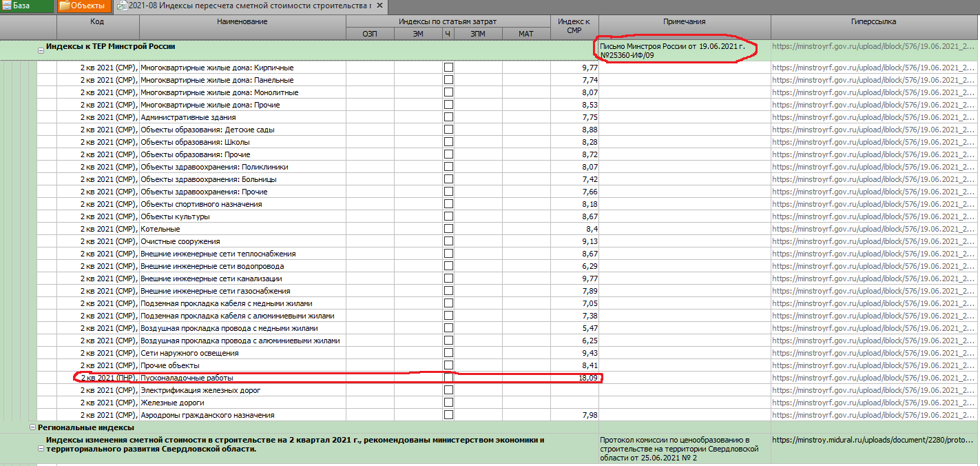The width and height of the screenshot is (980, 466).
Task: Collapse the Региональные индексы section
Action: pyautogui.click(x=32, y=427)
